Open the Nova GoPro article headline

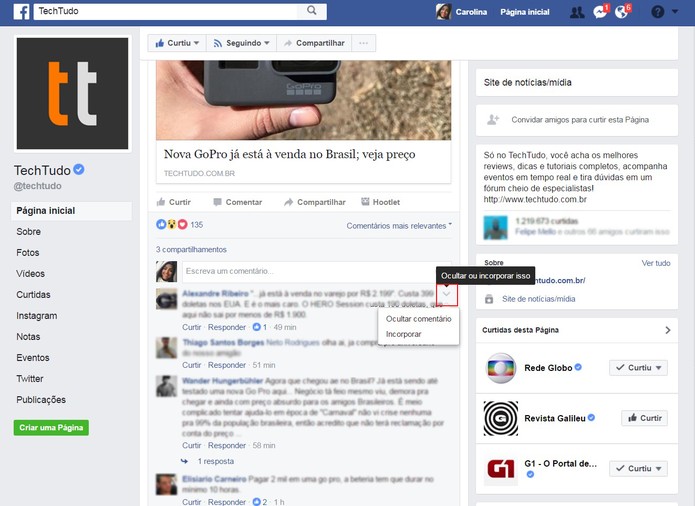[289, 154]
